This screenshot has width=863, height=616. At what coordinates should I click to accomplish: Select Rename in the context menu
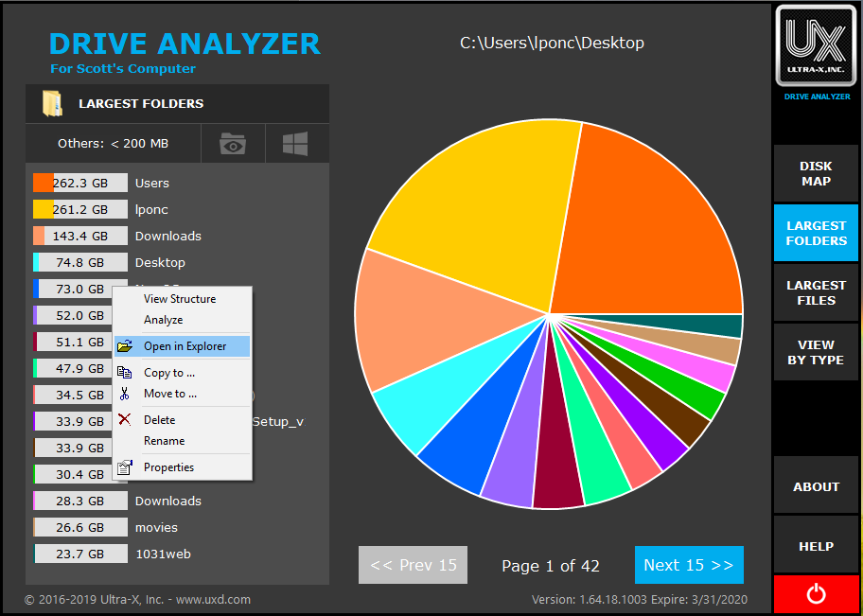164,441
